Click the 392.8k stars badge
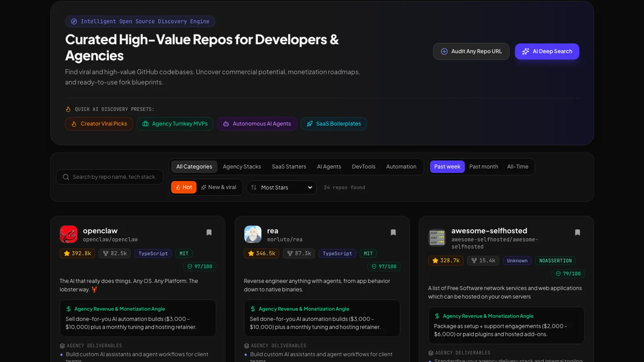Viewport: 644px width, 362px height. [77, 253]
